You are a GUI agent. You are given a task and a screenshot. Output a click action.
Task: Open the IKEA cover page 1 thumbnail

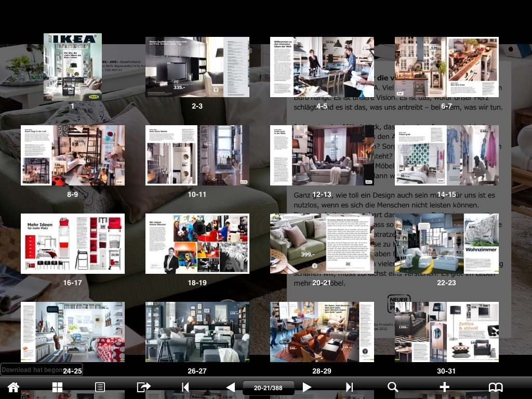coord(73,67)
